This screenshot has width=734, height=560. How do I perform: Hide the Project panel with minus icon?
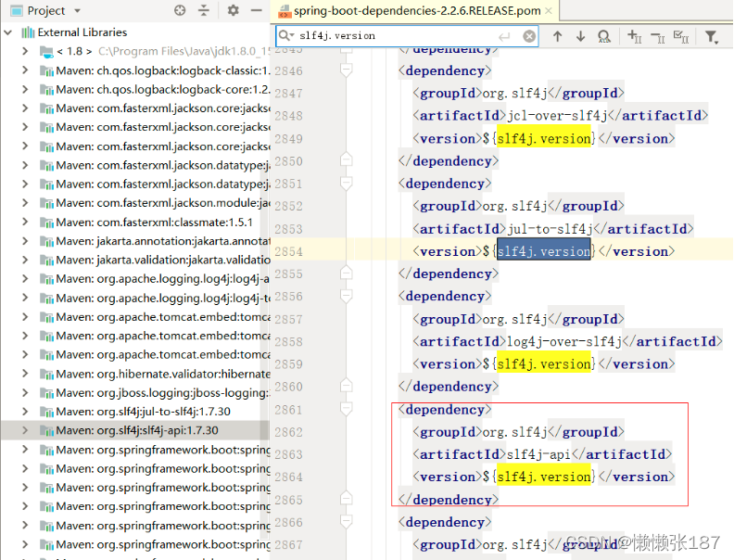(x=257, y=10)
